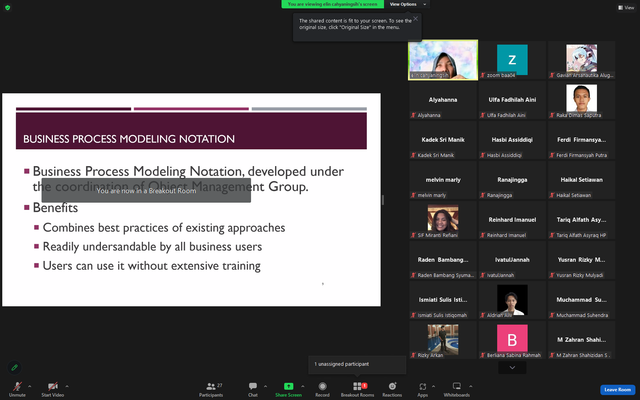Select the Reinhard Imanuel tile

(512, 220)
